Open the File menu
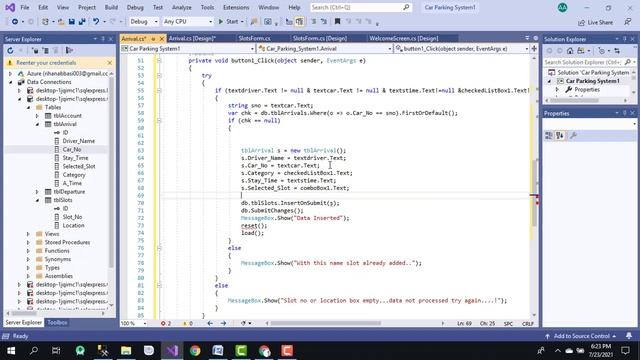 [25, 7]
